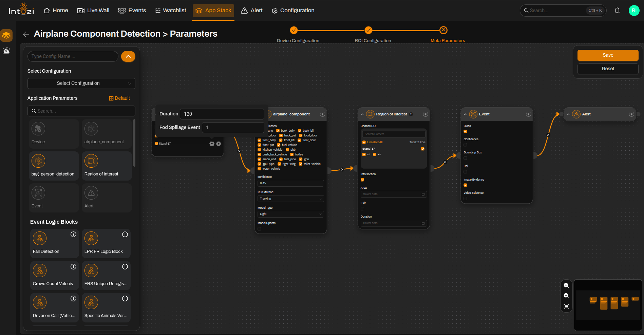Toggle the Unselect All checkbox in Choose ROI

tap(364, 142)
